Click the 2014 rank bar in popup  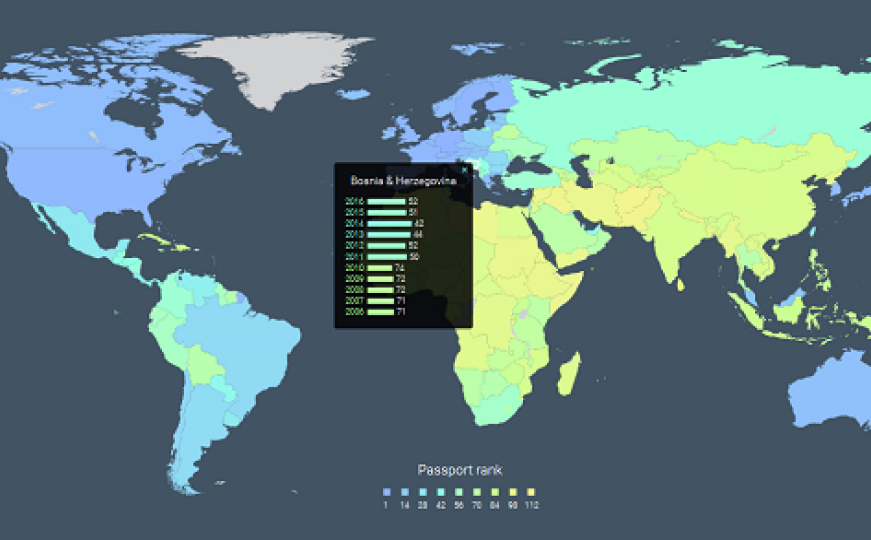(389, 223)
